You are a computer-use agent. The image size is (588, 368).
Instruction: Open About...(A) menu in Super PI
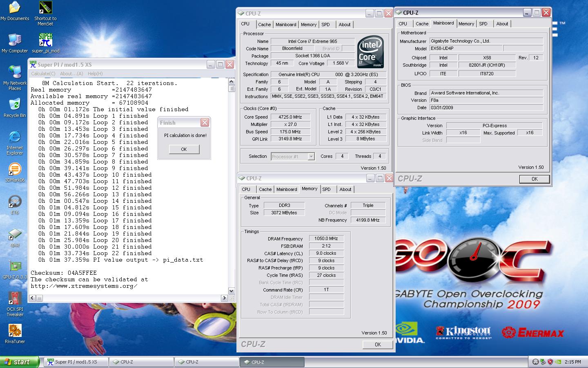click(x=71, y=74)
